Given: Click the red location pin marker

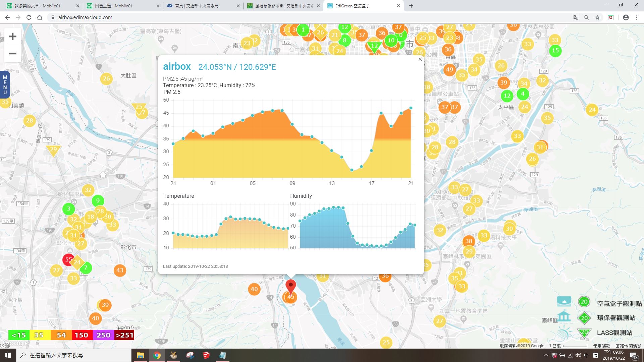Looking at the screenshot, I should tap(290, 287).
